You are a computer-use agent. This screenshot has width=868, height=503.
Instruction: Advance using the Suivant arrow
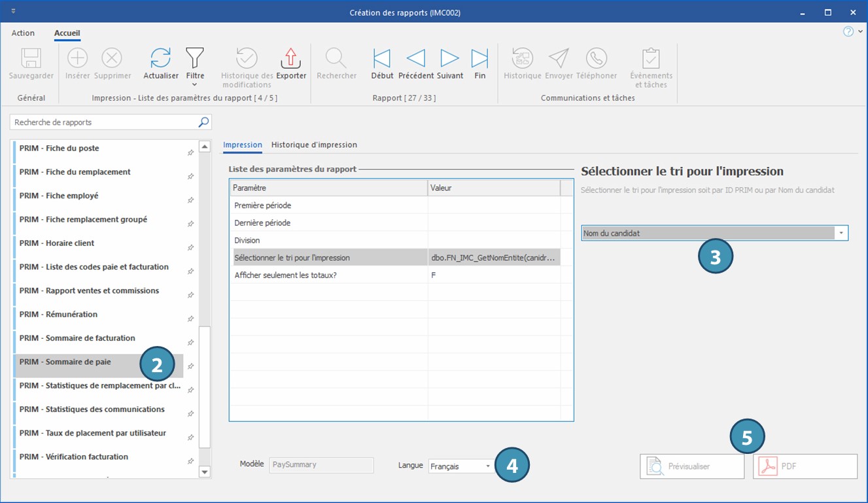[x=449, y=59]
